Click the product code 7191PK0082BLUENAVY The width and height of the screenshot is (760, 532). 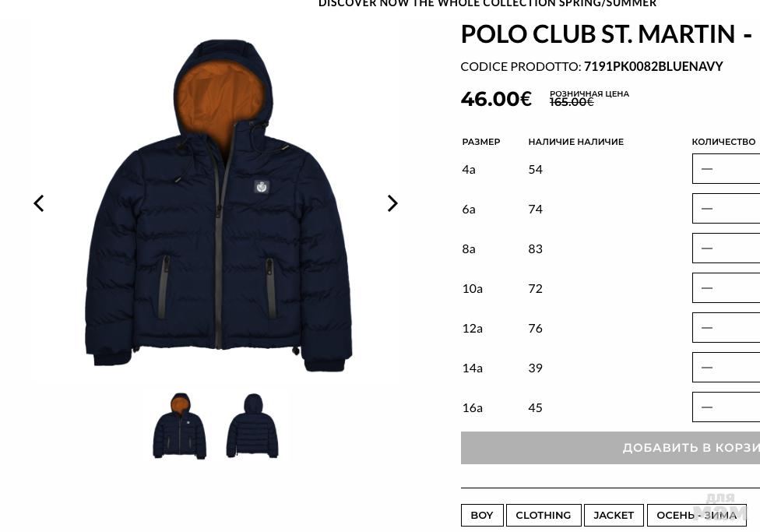(x=653, y=66)
